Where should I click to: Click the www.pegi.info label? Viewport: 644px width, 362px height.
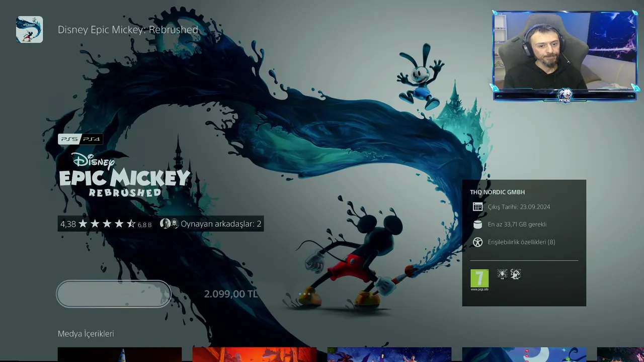(x=479, y=290)
